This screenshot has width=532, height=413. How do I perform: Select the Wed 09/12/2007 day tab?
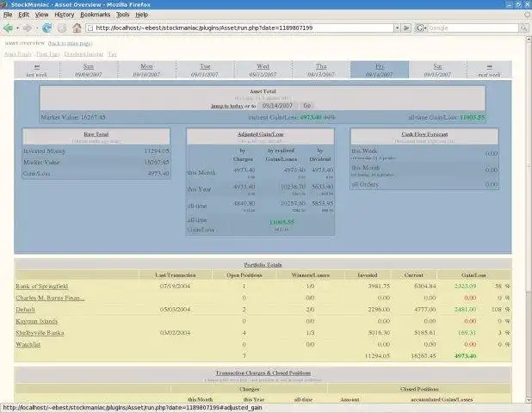tap(263, 70)
